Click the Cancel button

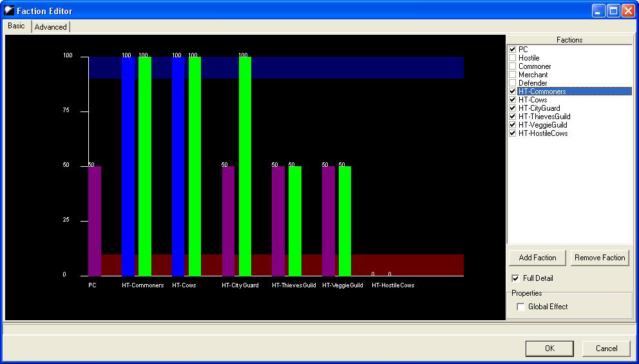coord(606,349)
